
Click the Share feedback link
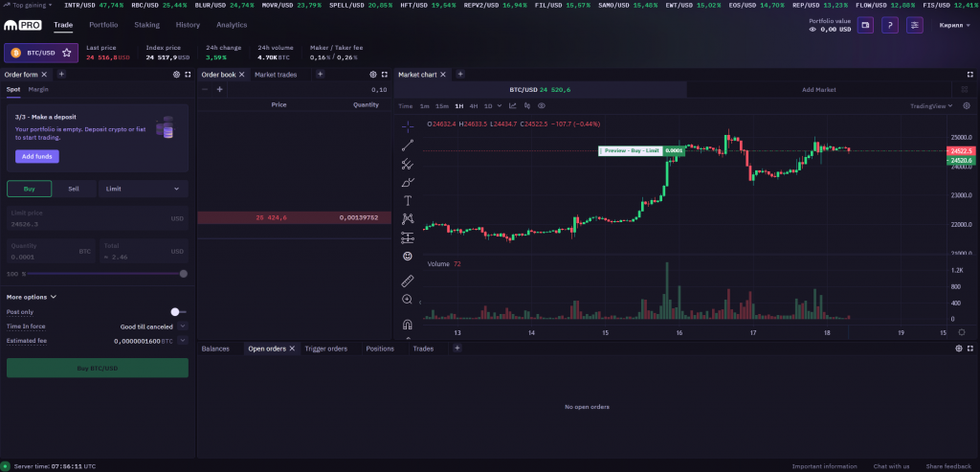[947, 466]
